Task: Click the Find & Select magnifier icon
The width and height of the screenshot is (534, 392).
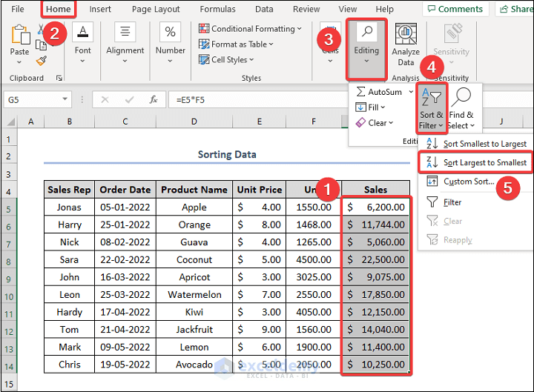Action: click(461, 97)
